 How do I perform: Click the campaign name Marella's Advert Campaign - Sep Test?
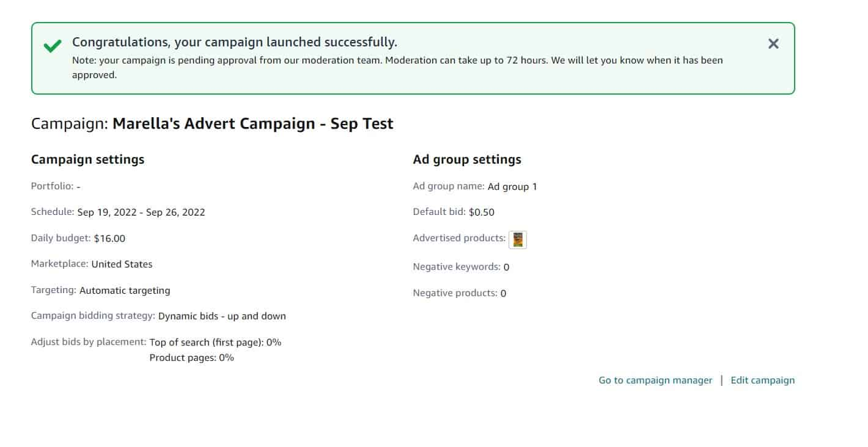(253, 124)
